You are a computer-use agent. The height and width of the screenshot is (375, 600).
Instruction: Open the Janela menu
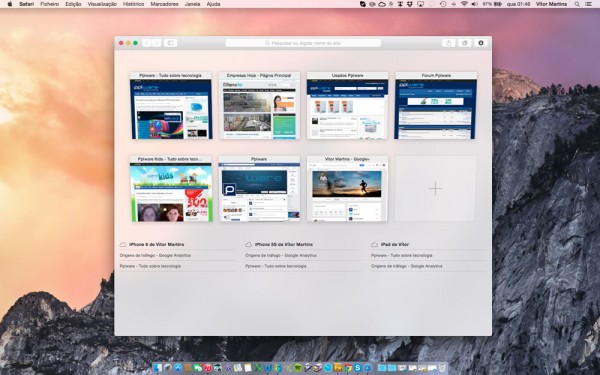[192, 4]
